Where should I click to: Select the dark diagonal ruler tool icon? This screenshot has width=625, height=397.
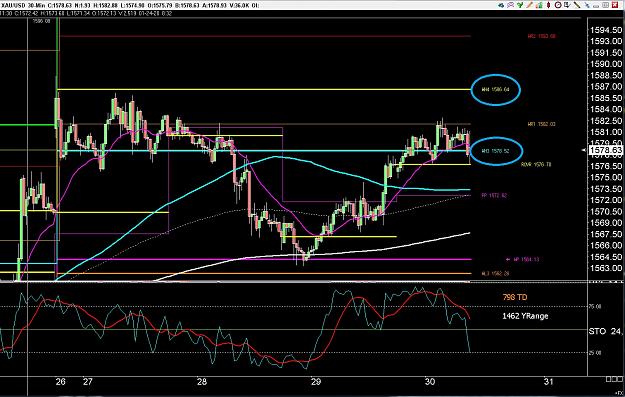577,5
